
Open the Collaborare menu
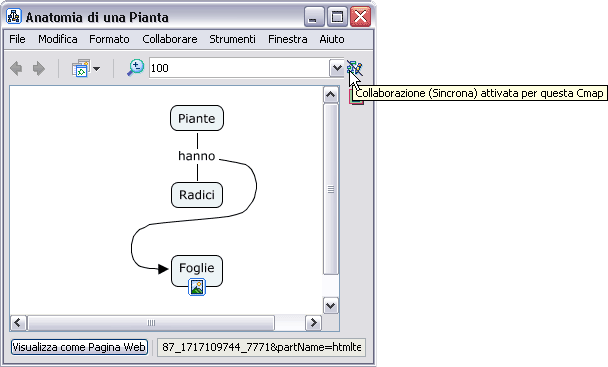click(x=170, y=39)
